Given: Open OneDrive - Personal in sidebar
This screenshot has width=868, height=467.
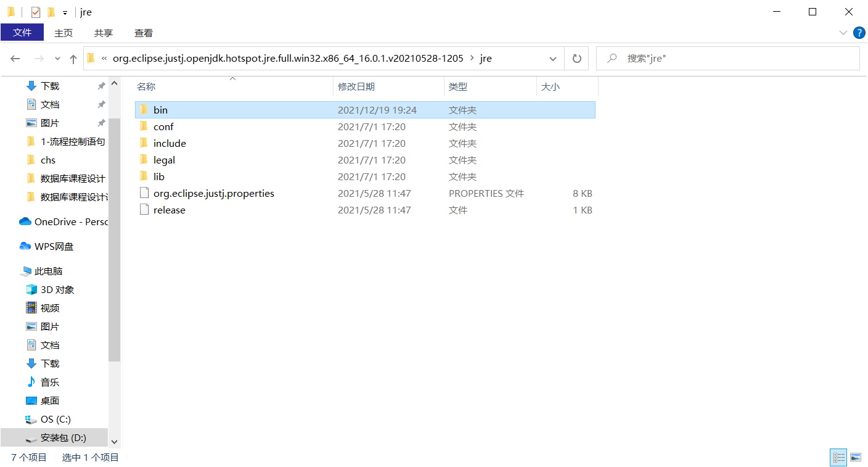Looking at the screenshot, I should (x=63, y=221).
